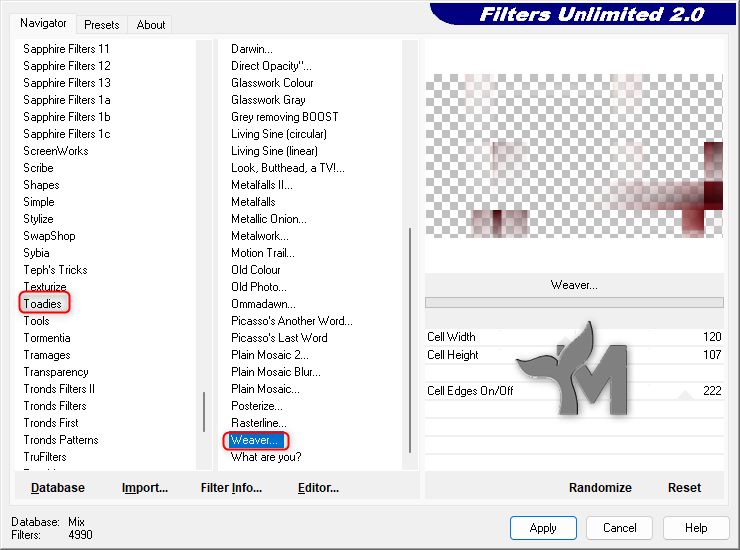Select Glasswork Colour filter

(x=272, y=83)
